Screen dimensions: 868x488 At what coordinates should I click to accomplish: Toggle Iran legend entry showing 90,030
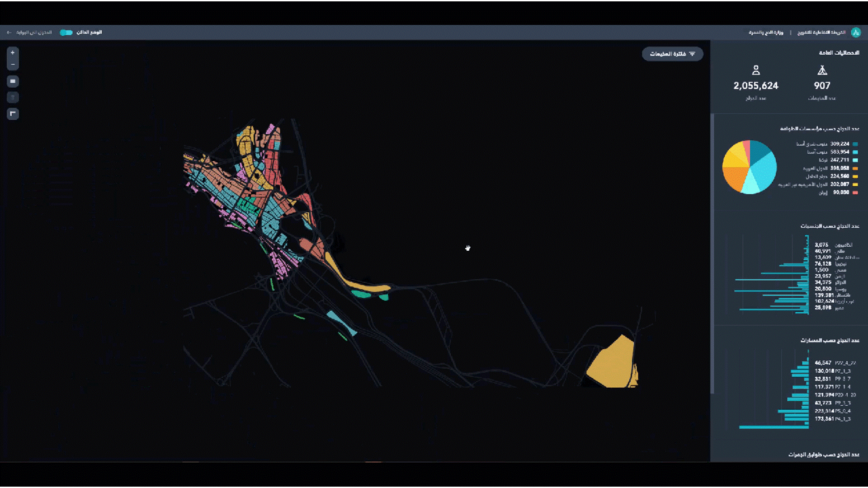[840, 192]
